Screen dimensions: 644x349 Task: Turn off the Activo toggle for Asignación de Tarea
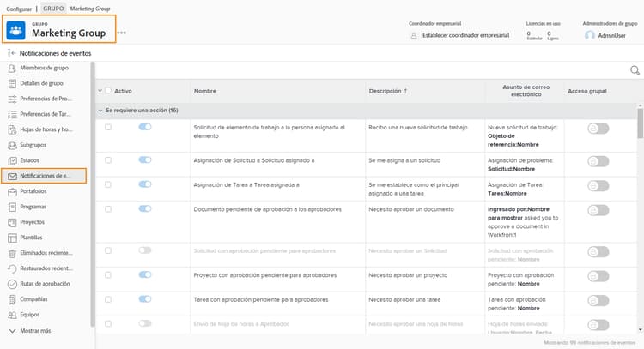click(145, 184)
